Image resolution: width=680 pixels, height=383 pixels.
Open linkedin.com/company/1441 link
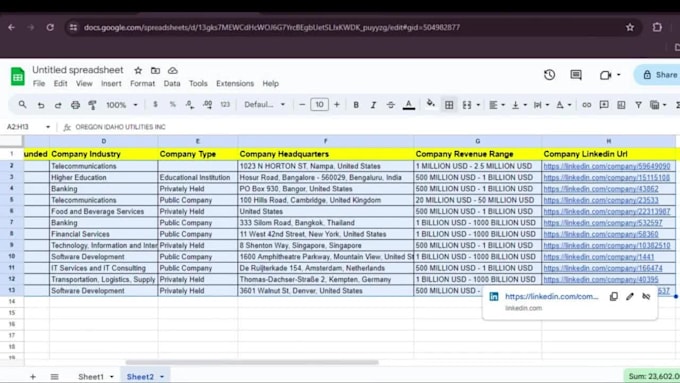click(x=598, y=257)
